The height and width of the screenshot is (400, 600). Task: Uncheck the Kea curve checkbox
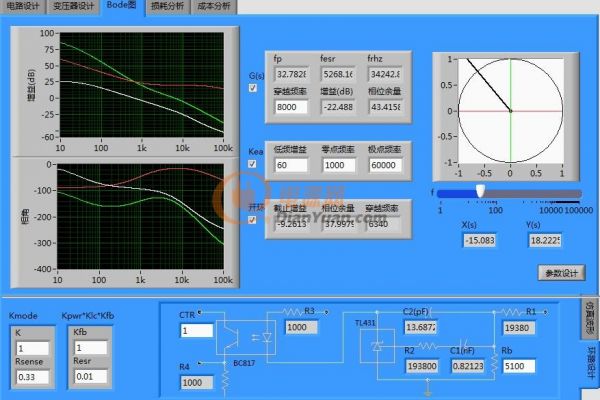[x=252, y=164]
